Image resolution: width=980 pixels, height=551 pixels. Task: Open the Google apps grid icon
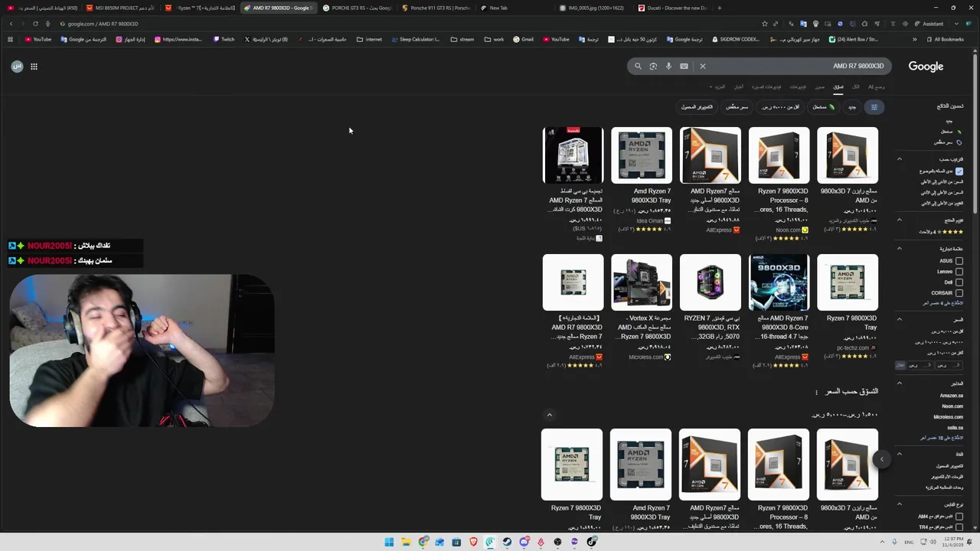tap(34, 67)
